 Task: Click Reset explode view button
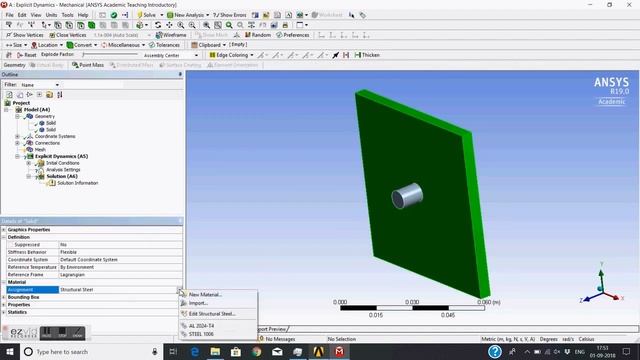[27, 55]
